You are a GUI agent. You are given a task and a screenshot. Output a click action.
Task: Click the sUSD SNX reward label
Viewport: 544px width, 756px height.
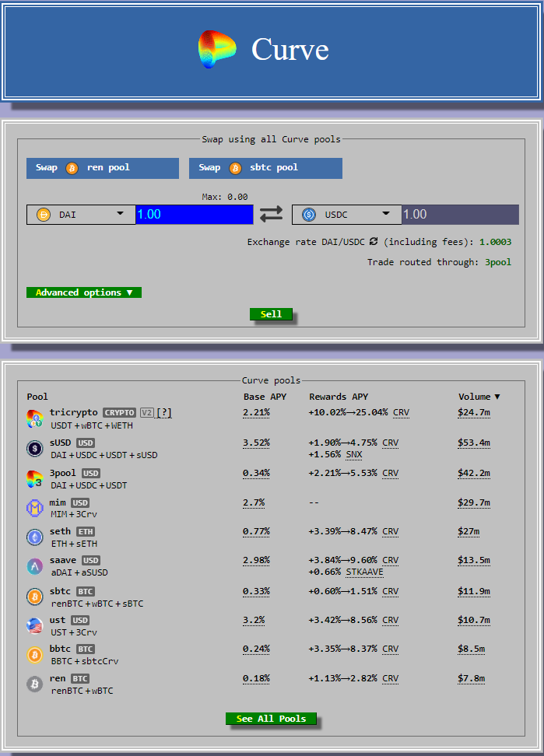coord(354,454)
